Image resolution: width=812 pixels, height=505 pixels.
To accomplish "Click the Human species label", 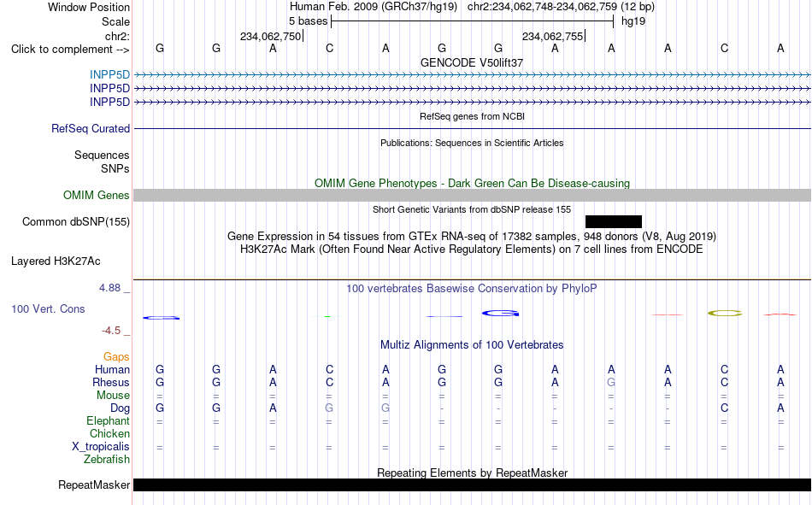I will [x=112, y=369].
